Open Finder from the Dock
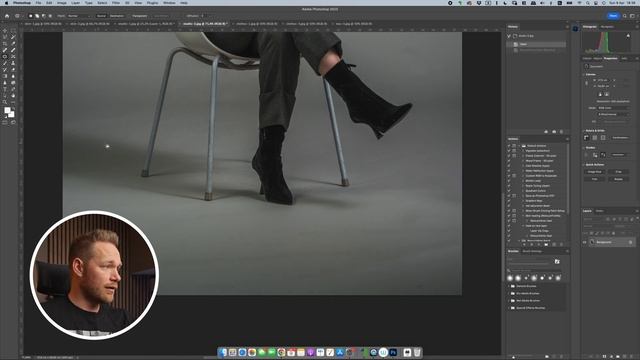Screen dimensions: 640x360 point(222,352)
